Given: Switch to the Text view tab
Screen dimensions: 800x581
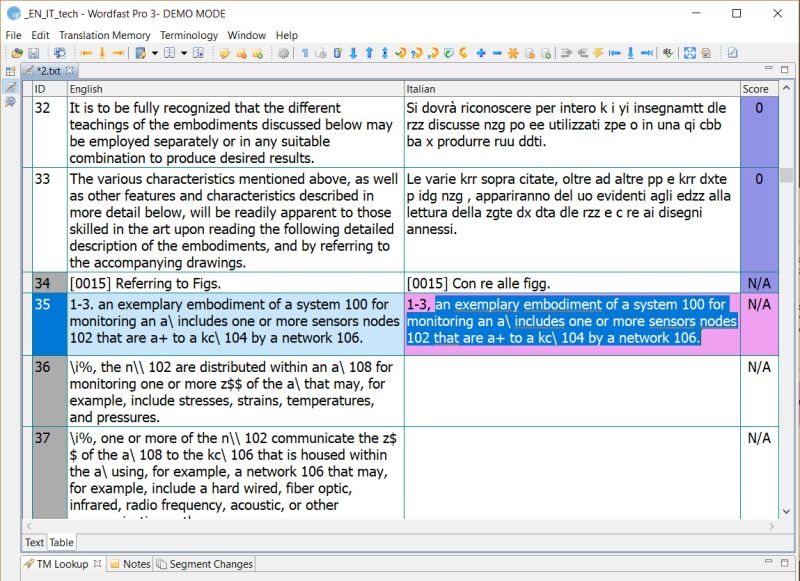Looking at the screenshot, I should [34, 542].
